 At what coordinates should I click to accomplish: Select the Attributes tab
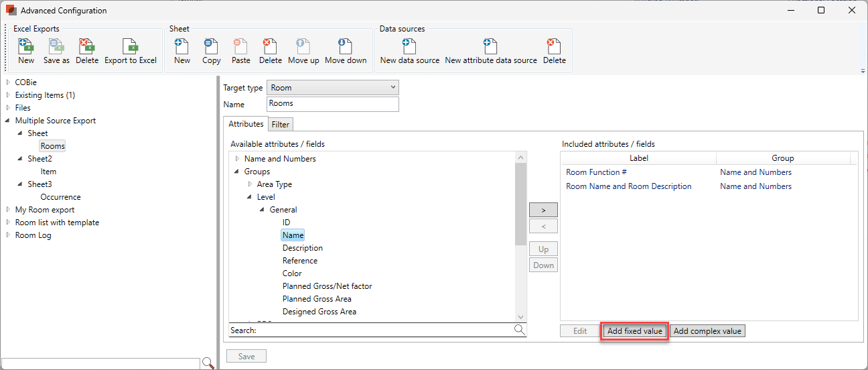[x=246, y=124]
